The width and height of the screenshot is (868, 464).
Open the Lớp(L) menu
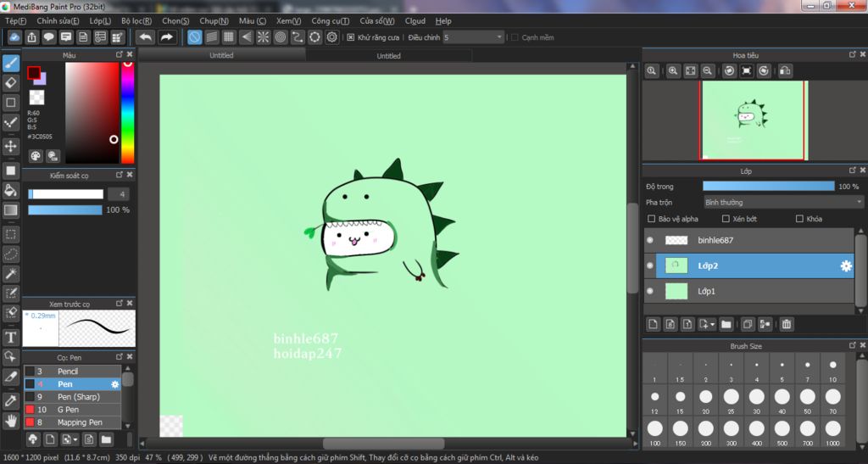tap(100, 20)
